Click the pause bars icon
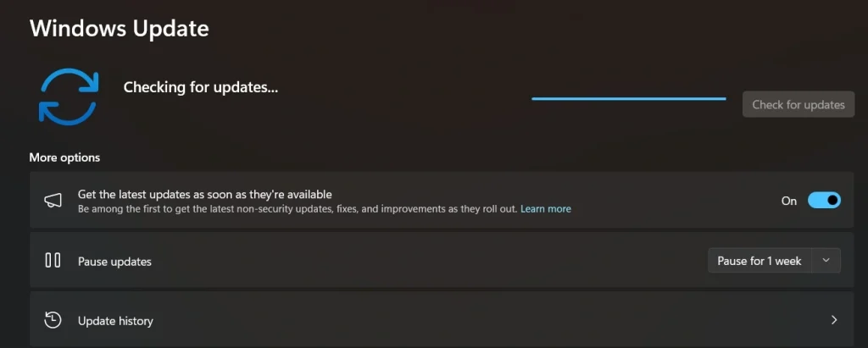Screen dimensions: 868x348 point(53,260)
